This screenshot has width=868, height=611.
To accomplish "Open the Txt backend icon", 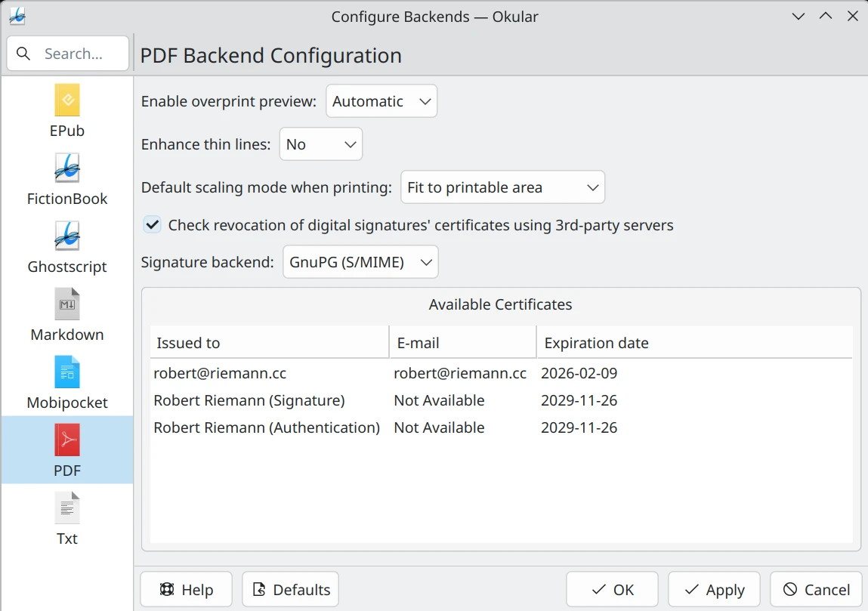I will pyautogui.click(x=67, y=508).
